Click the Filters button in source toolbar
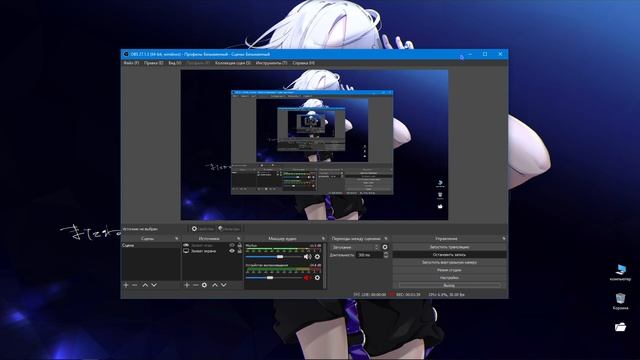This screenshot has height=360, width=640. [x=229, y=229]
